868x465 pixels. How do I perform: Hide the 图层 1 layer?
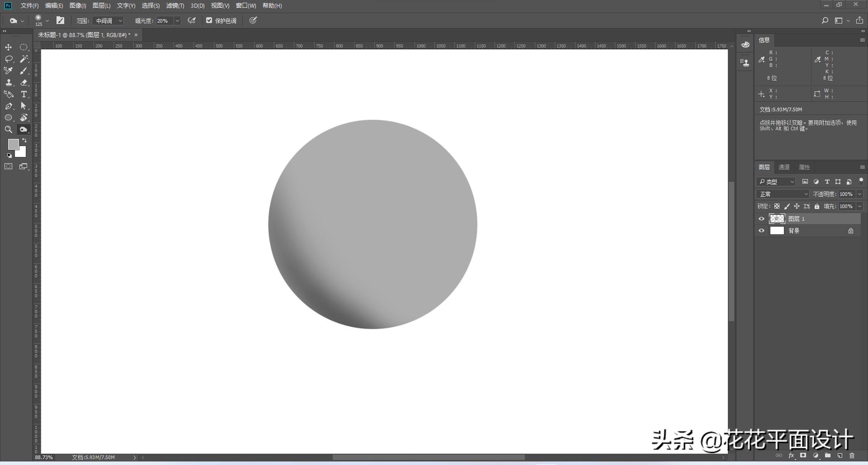pyautogui.click(x=761, y=219)
